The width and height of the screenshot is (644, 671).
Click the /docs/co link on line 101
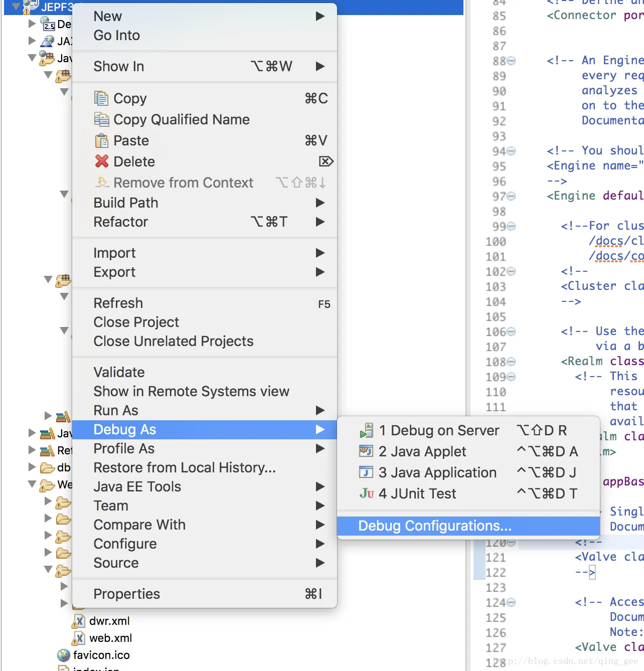coord(616,256)
